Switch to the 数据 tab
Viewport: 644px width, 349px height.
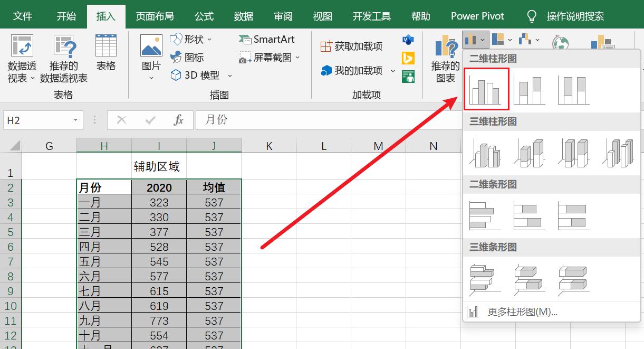click(244, 16)
